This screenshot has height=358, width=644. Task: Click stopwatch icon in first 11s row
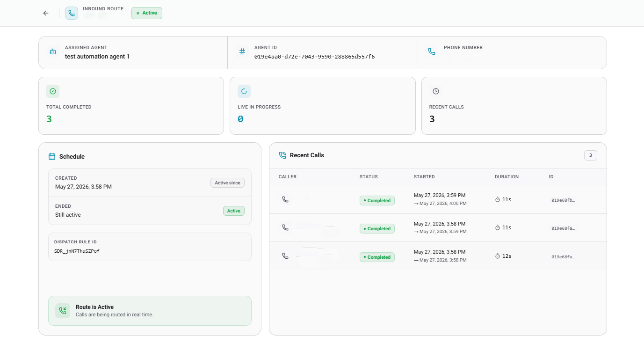[x=498, y=199]
